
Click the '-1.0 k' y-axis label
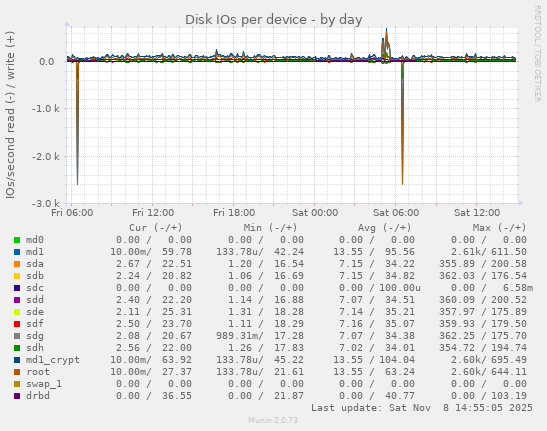click(x=46, y=109)
